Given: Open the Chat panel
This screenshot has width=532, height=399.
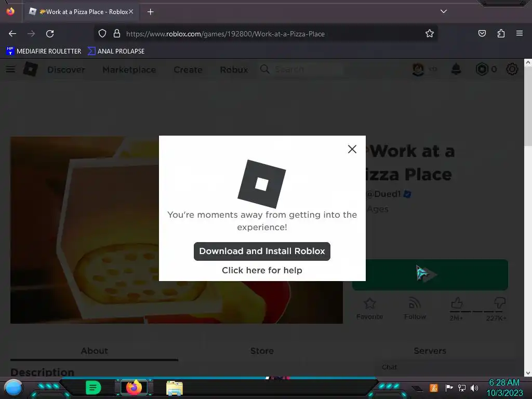Looking at the screenshot, I should point(445,367).
